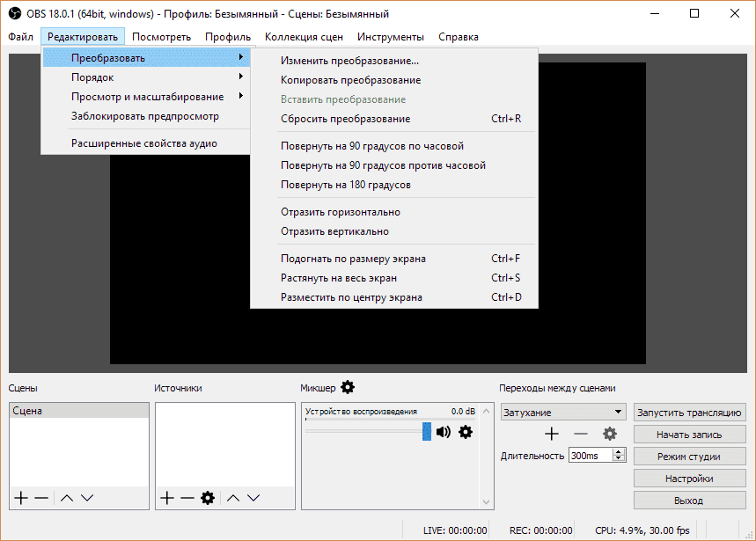
Task: Open gear settings for Устройство воспроизведения
Action: tap(466, 431)
